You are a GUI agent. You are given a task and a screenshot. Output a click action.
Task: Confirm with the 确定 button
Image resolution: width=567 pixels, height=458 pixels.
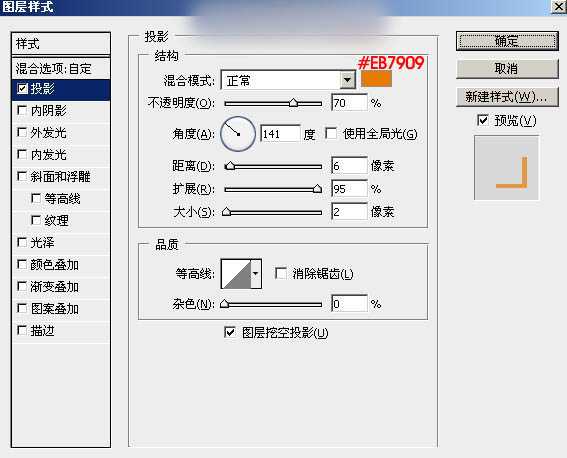coord(507,41)
